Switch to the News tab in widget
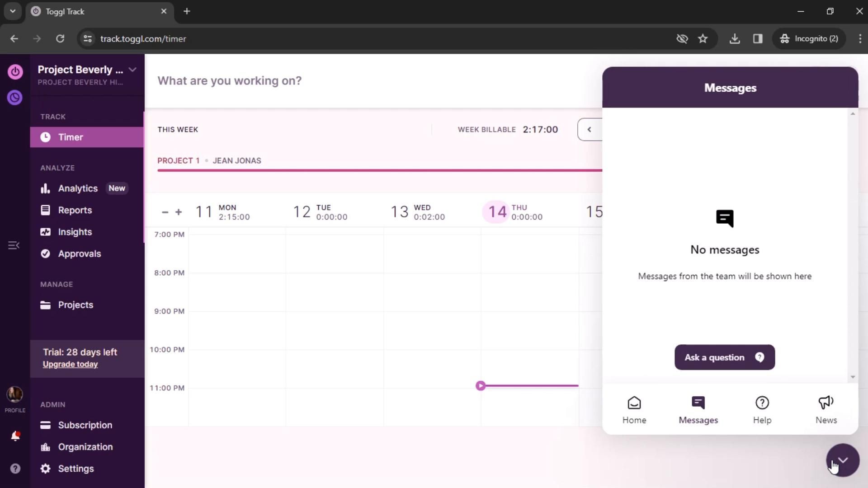This screenshot has height=488, width=868. [x=826, y=410]
